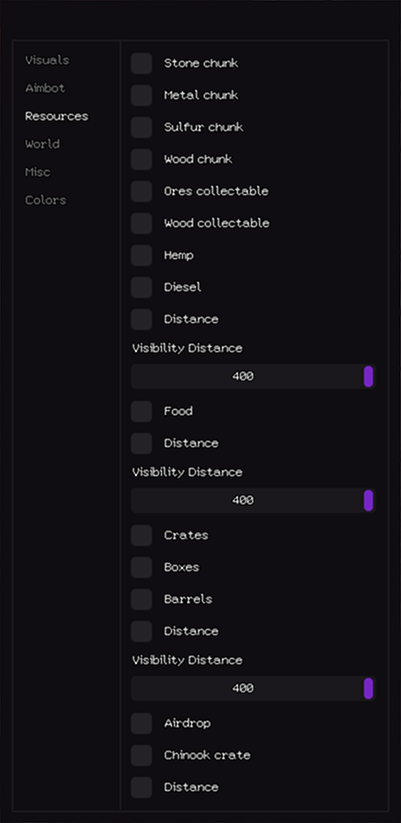Enable the Stone chunk checkbox

pyautogui.click(x=142, y=64)
